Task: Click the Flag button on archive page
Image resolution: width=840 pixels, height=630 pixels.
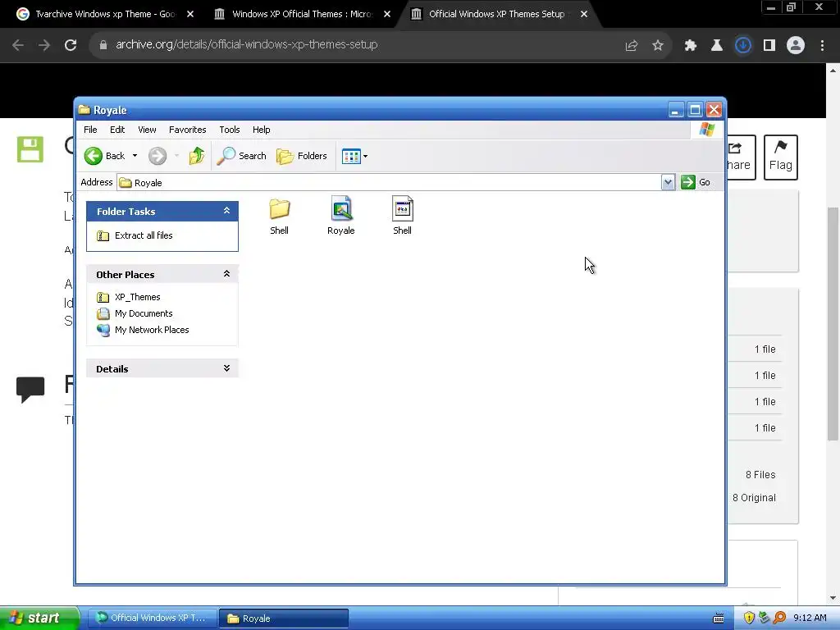Action: coord(781,157)
